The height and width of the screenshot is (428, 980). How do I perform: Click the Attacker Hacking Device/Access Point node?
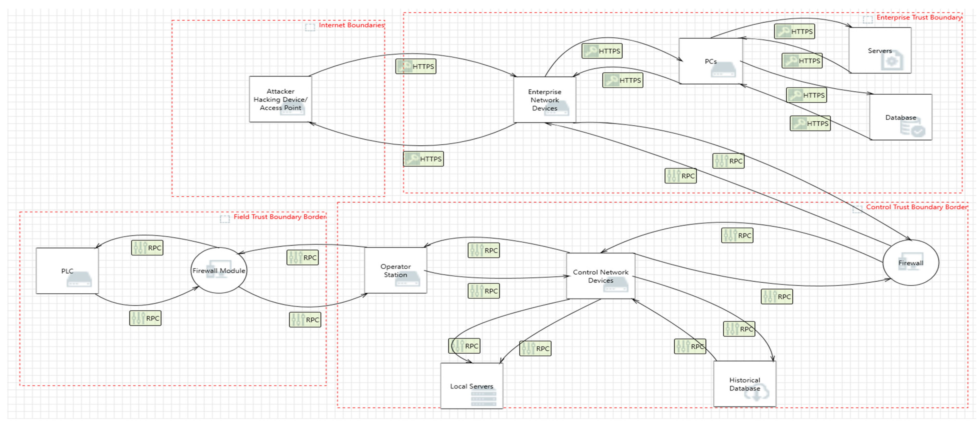point(280,99)
